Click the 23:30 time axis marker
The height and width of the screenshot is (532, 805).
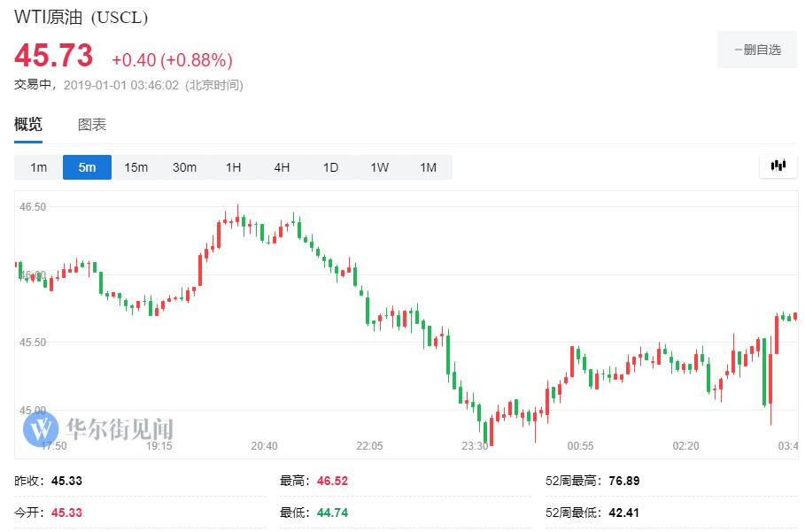coord(475,446)
